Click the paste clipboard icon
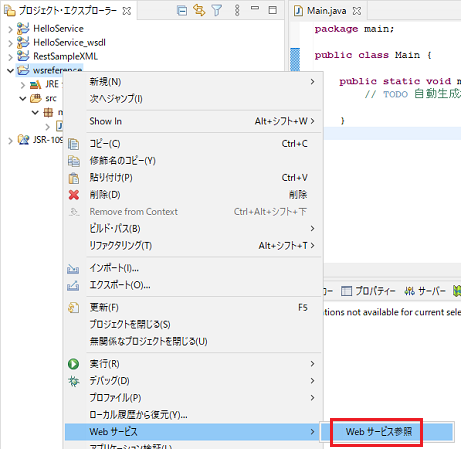 coord(74,178)
